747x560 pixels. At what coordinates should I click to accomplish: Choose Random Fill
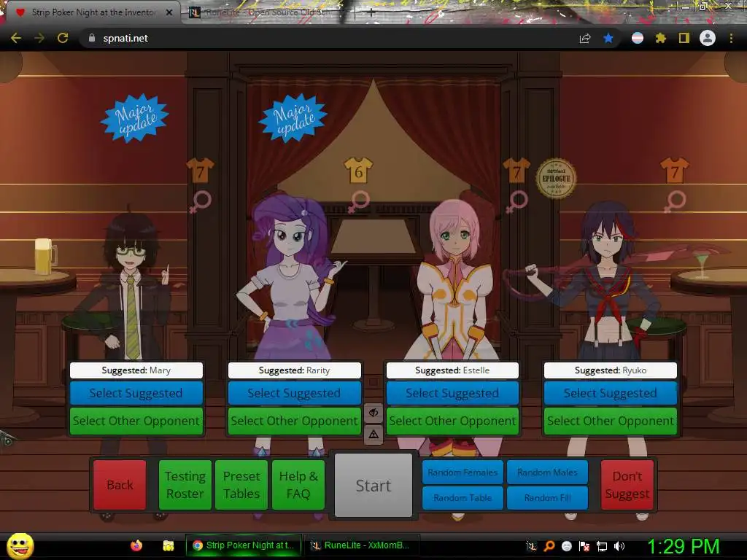(547, 497)
